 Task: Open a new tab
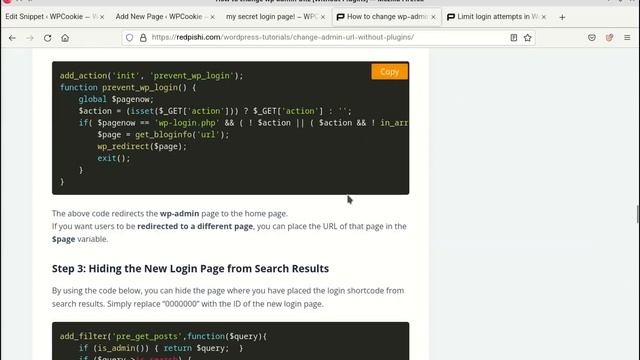click(562, 17)
